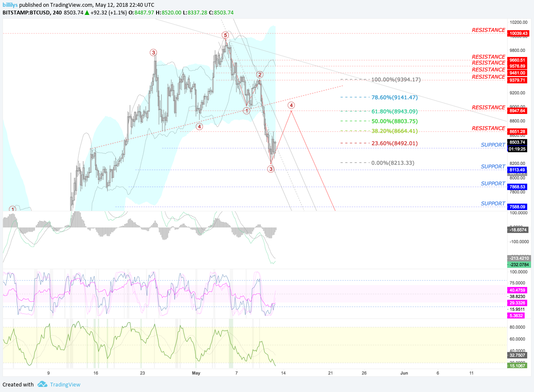Click the TradingView cloud logo icon
The width and height of the screenshot is (534, 392).
click(42, 384)
